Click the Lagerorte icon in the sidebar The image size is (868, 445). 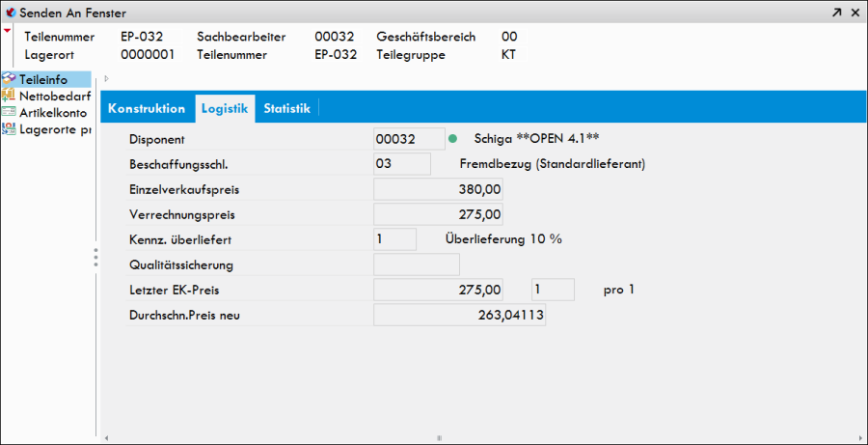pos(10,128)
